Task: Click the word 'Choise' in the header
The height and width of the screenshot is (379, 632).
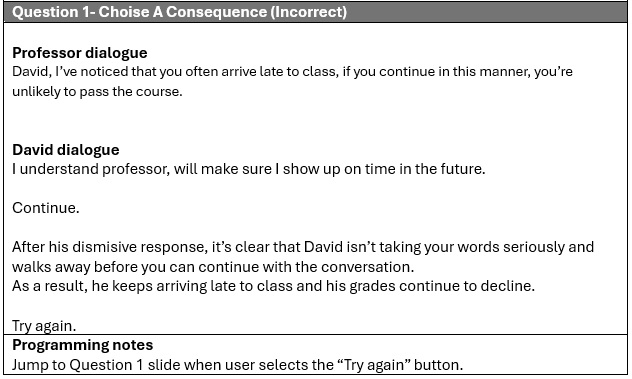Action: pyautogui.click(x=124, y=12)
